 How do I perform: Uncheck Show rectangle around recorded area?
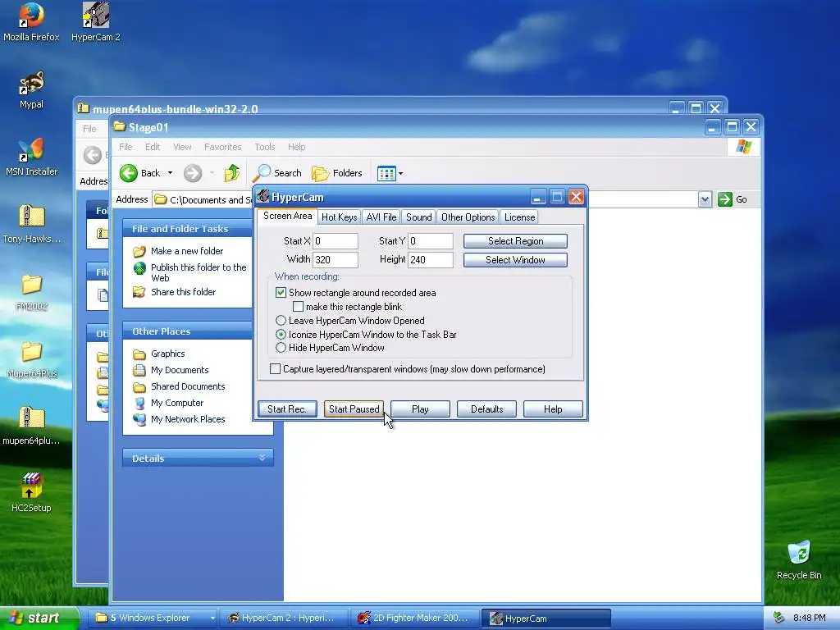click(281, 293)
